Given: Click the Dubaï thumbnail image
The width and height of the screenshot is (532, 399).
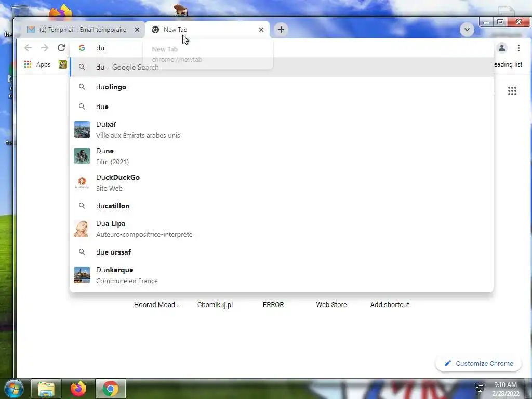Looking at the screenshot, I should point(82,129).
